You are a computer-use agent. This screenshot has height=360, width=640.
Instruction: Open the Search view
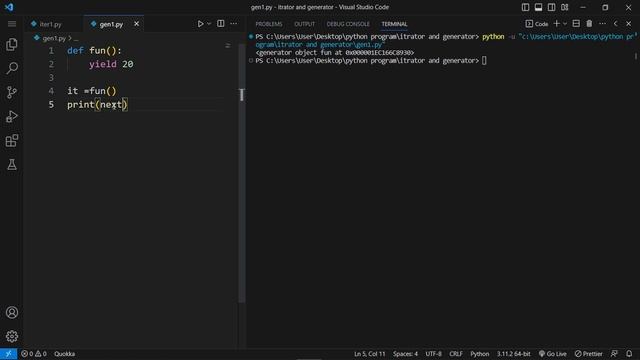(12, 68)
